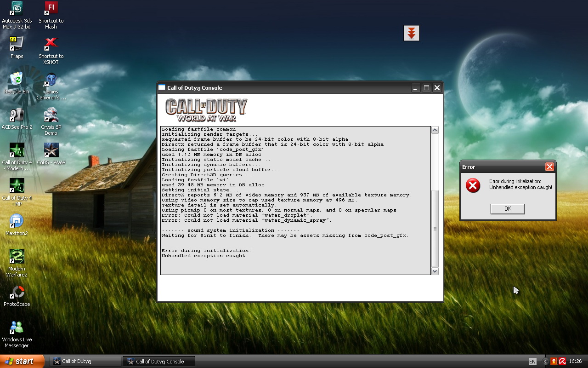This screenshot has width=588, height=368.
Task: Click the 'used 1.13 MB memory' line
Action: click(x=211, y=155)
